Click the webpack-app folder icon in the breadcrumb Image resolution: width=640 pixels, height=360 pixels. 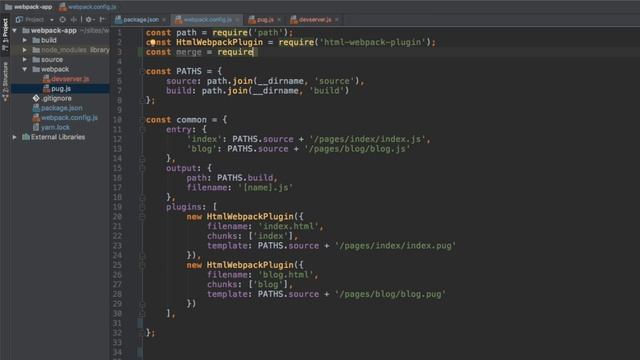tap(8, 7)
